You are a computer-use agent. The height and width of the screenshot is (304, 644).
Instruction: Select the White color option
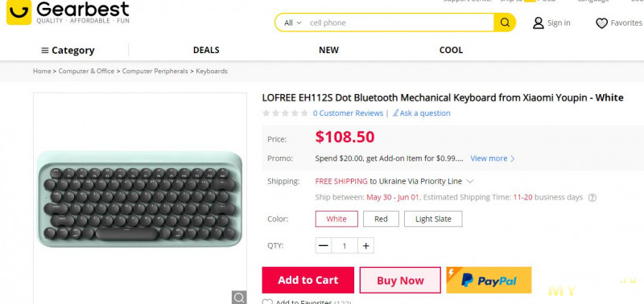click(336, 219)
